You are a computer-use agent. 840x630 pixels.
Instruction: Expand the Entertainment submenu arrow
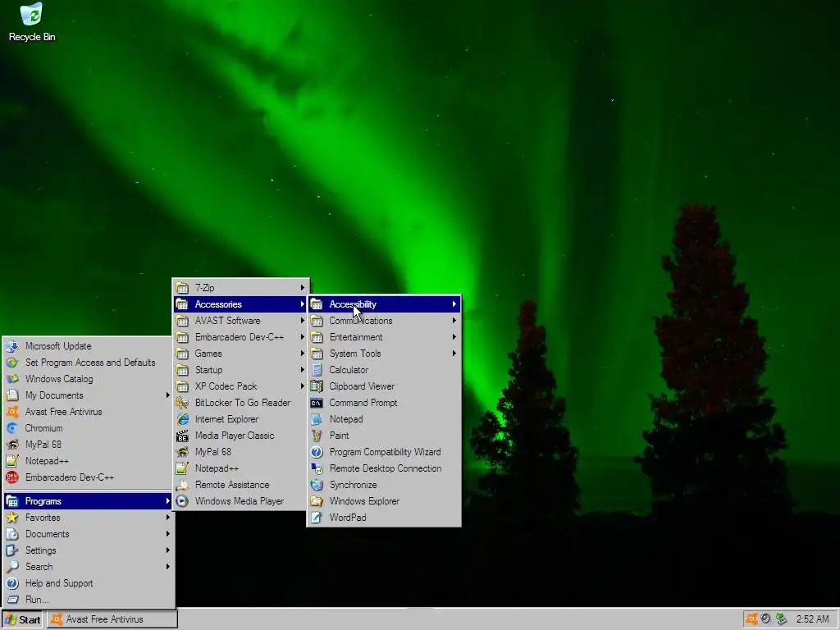(x=454, y=337)
